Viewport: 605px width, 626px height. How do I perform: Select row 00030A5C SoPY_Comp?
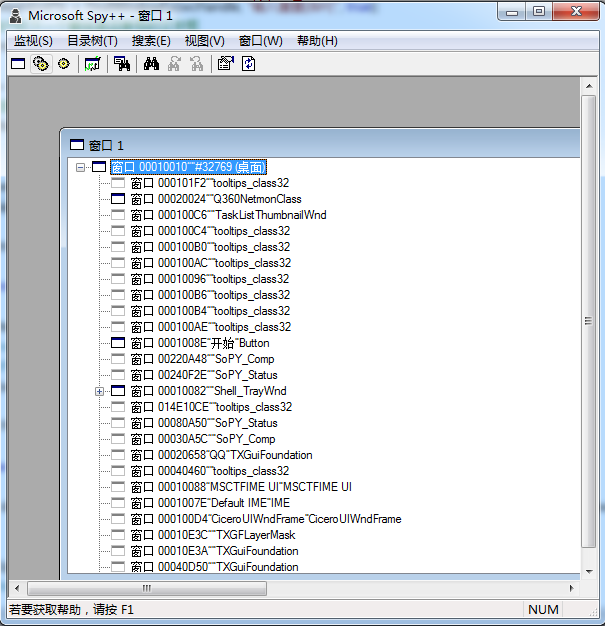point(203,439)
